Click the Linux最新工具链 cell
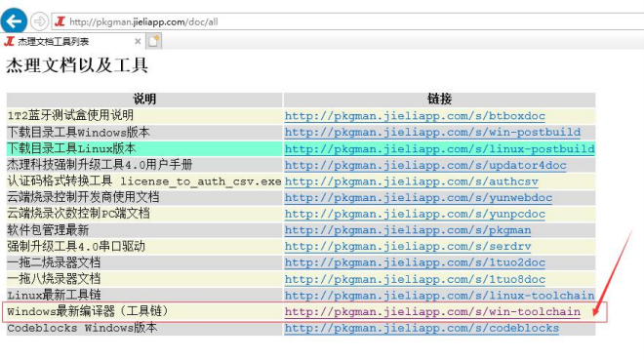 pyautogui.click(x=144, y=296)
